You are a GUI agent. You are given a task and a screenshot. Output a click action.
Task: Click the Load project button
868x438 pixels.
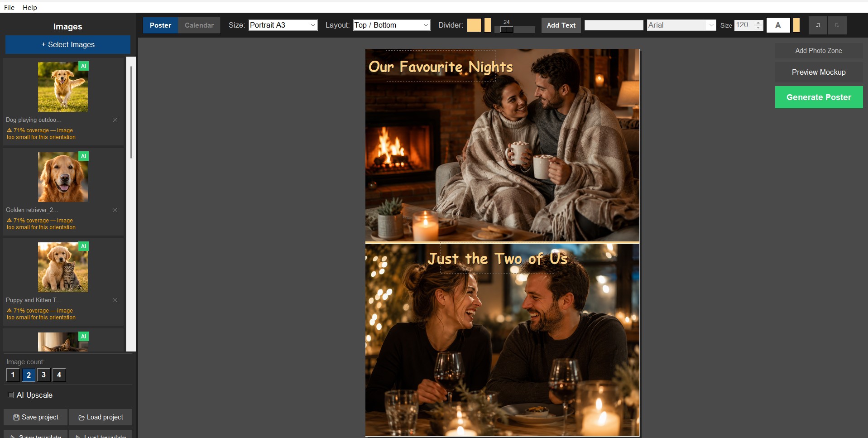click(101, 417)
